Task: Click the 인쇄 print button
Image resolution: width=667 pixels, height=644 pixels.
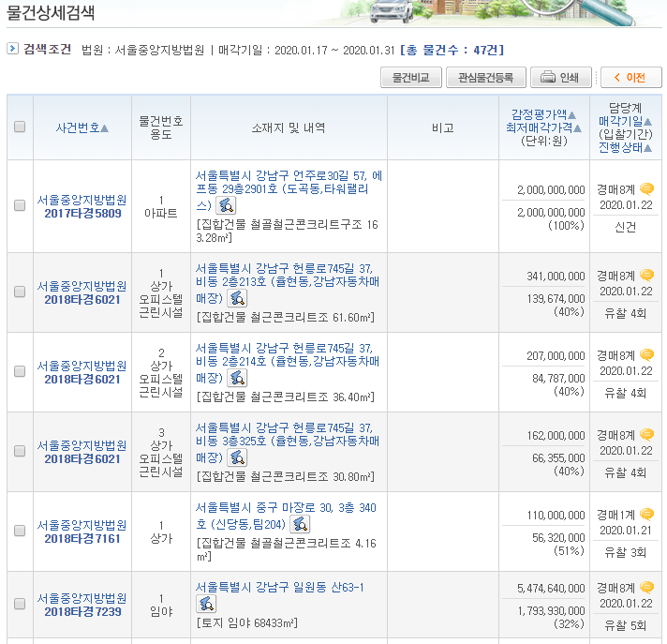Action: coord(560,78)
